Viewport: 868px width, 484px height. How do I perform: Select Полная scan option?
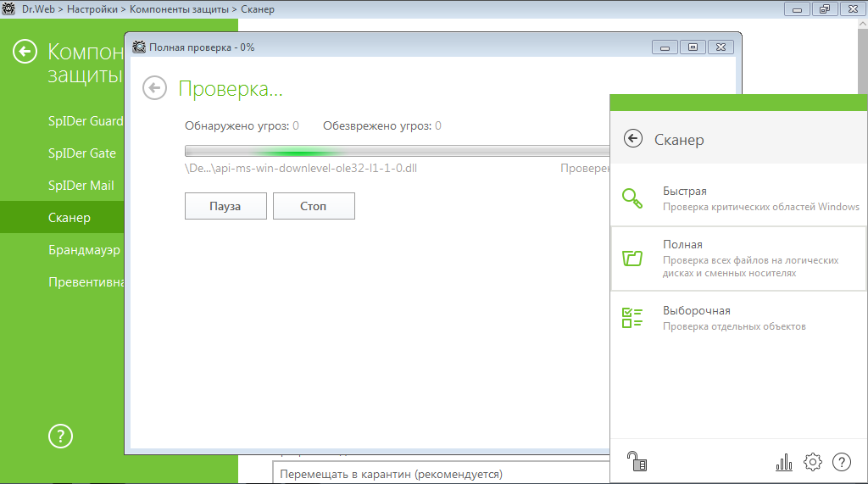point(738,258)
